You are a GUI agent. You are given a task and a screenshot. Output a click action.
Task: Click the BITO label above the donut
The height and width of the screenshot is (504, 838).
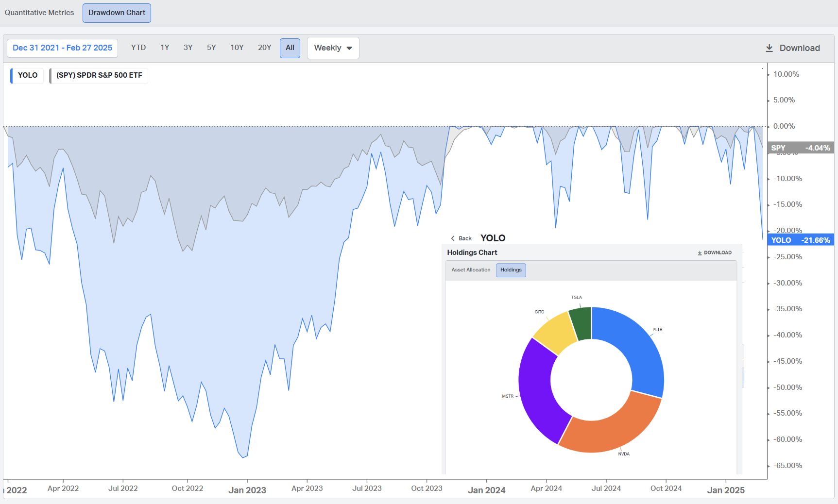point(540,312)
